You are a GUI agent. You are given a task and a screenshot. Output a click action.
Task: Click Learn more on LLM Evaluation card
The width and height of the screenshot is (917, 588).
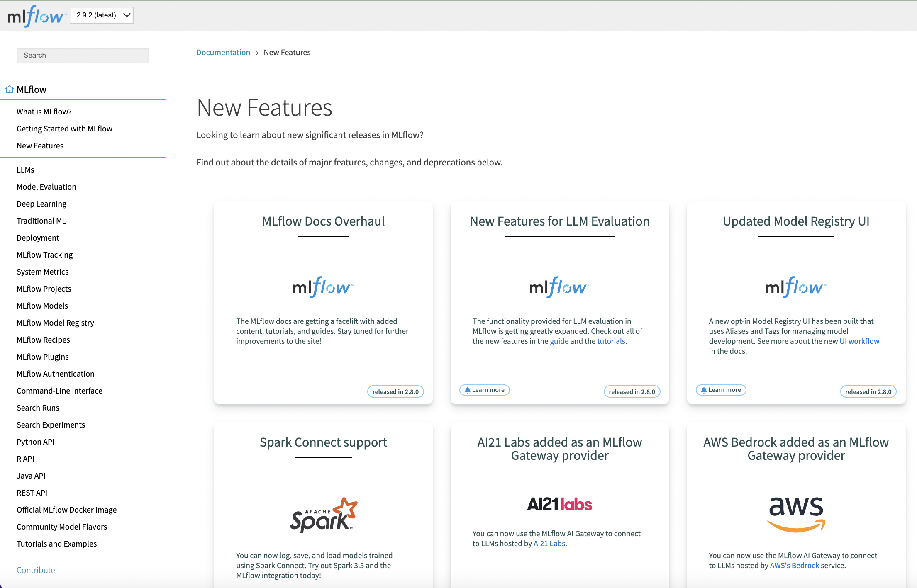click(x=484, y=389)
